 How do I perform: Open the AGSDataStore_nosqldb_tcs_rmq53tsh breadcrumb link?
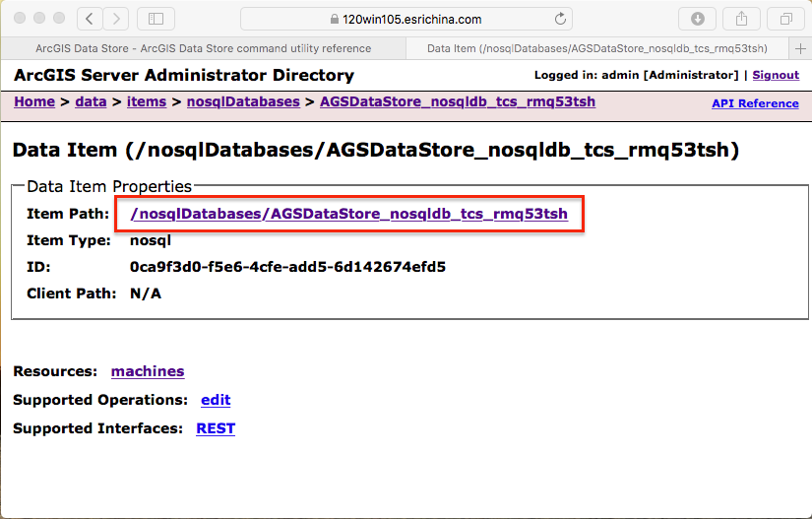pyautogui.click(x=458, y=101)
